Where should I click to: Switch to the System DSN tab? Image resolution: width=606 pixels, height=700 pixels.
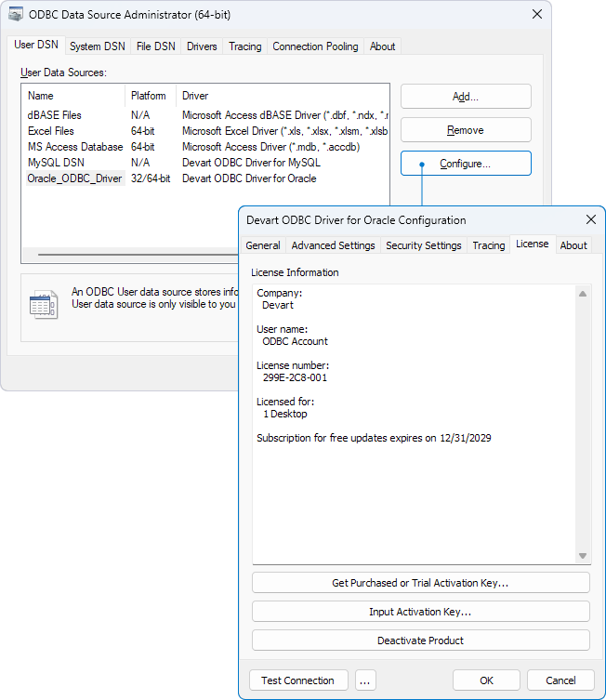(98, 46)
